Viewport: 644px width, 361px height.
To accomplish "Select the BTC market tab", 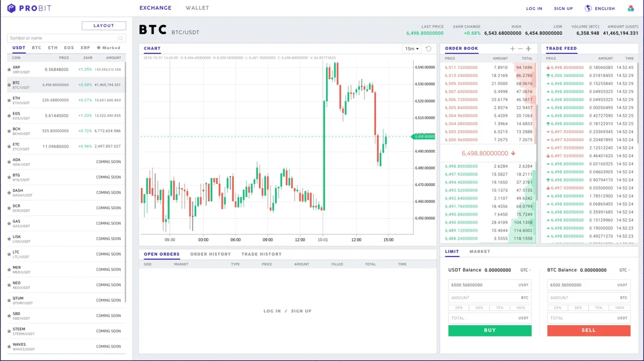I will tap(37, 48).
